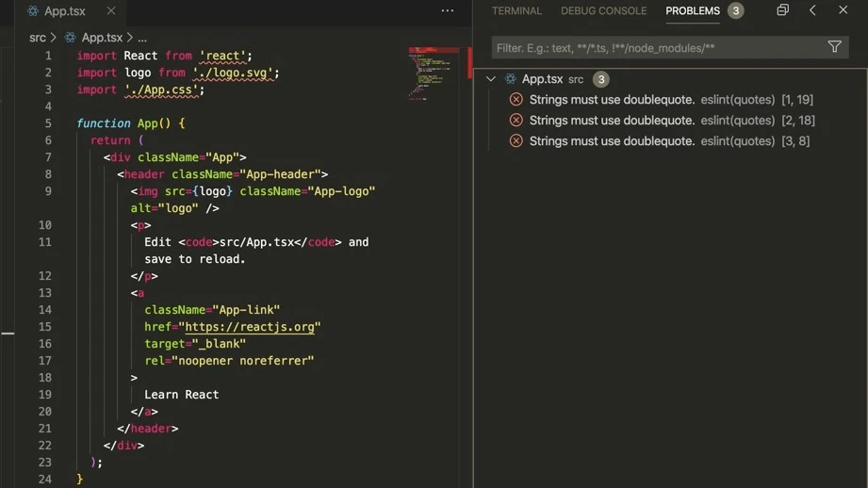
Task: Open the https://reactjs.org link in code
Action: pyautogui.click(x=250, y=327)
